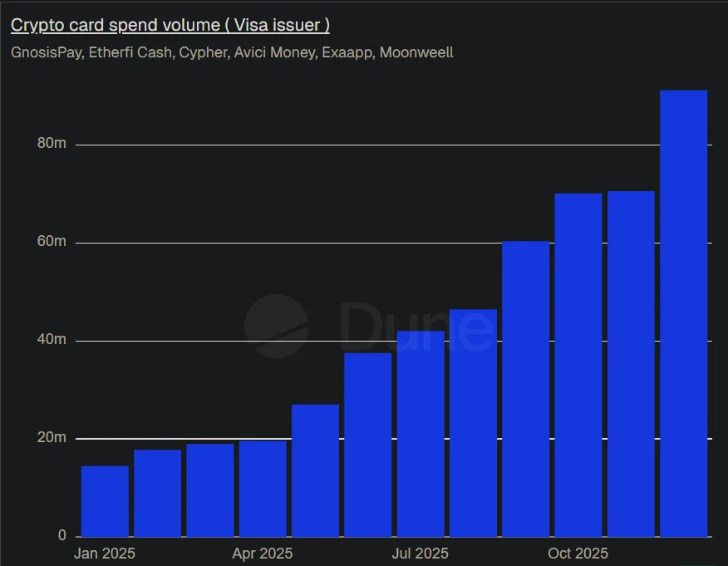728x566 pixels.
Task: Select the Jul 2025 bar
Action: (420, 432)
